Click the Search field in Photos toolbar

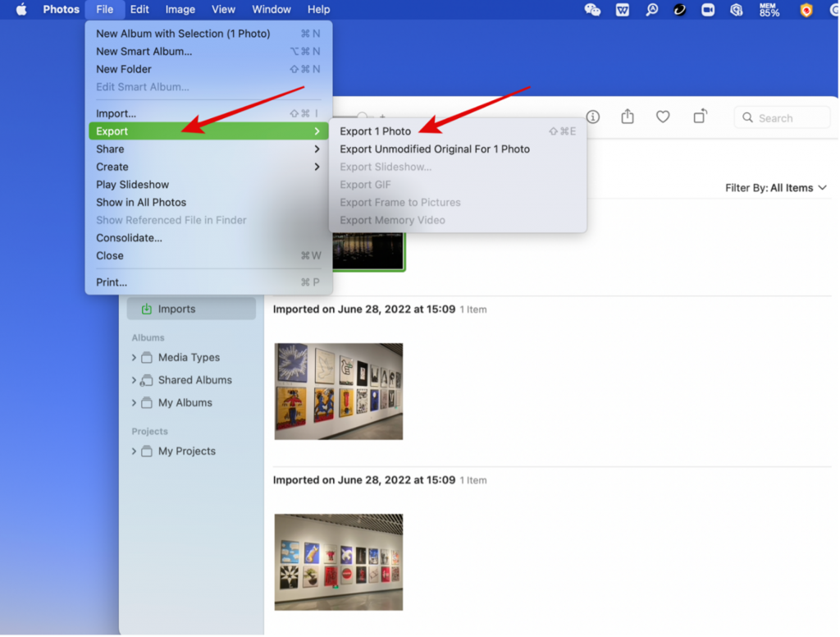pyautogui.click(x=782, y=118)
